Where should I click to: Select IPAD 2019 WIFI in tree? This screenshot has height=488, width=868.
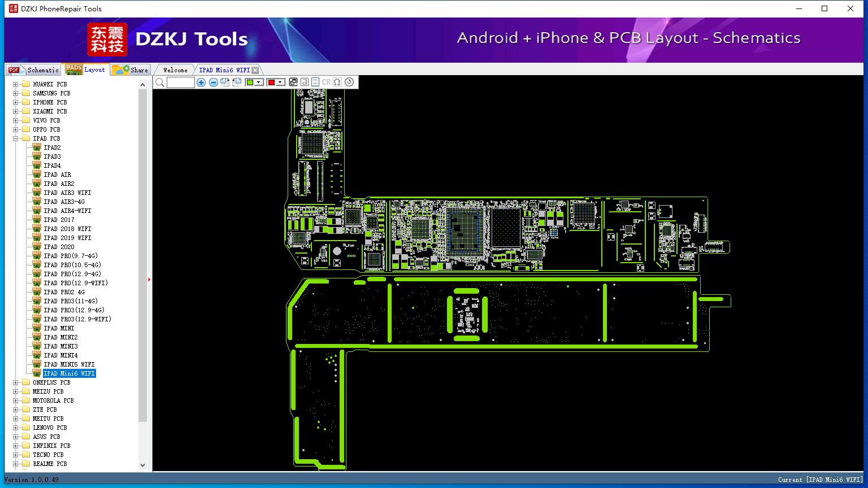click(x=67, y=238)
